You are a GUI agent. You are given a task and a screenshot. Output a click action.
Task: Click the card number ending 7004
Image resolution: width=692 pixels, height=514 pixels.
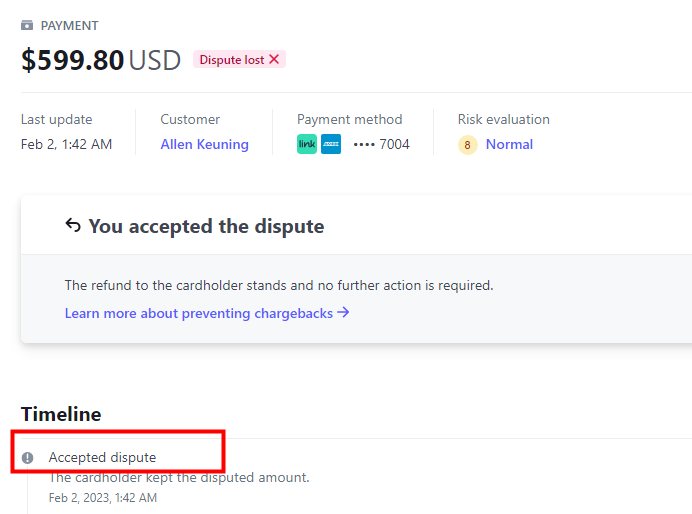tap(381, 144)
